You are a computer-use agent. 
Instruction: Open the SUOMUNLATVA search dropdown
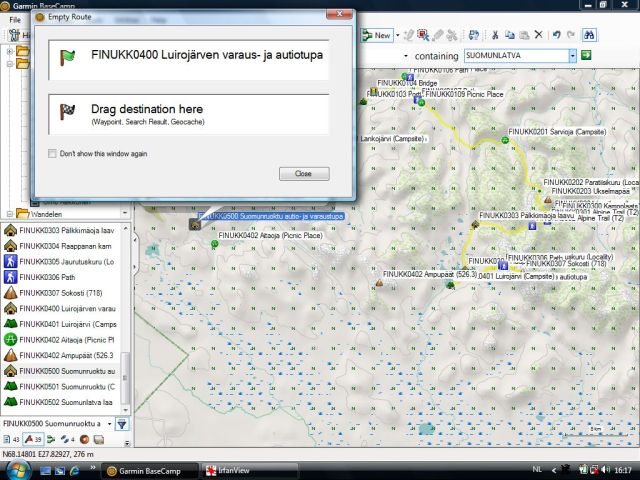pos(571,57)
